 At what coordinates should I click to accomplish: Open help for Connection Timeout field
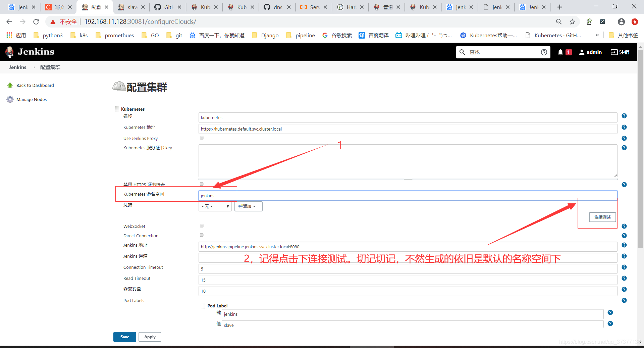624,267
